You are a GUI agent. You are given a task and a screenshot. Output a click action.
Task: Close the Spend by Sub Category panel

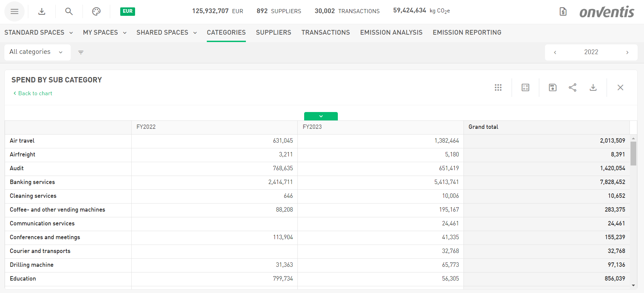[620, 87]
